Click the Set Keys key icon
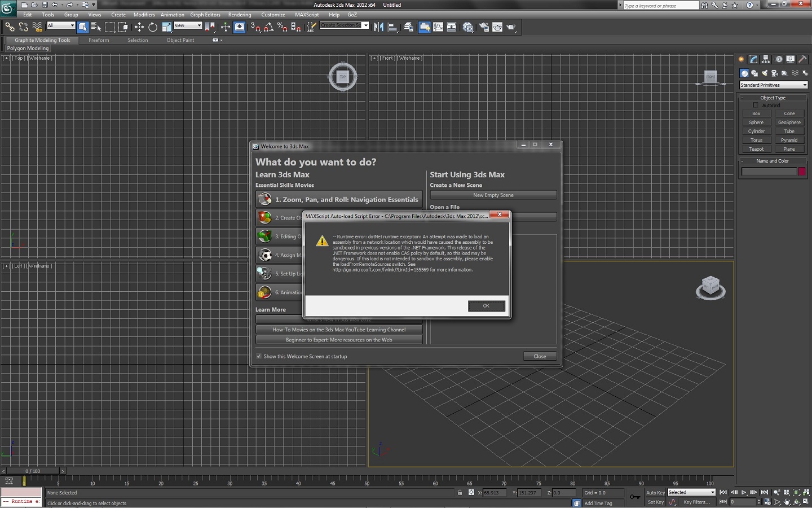This screenshot has width=812, height=508. point(635,497)
